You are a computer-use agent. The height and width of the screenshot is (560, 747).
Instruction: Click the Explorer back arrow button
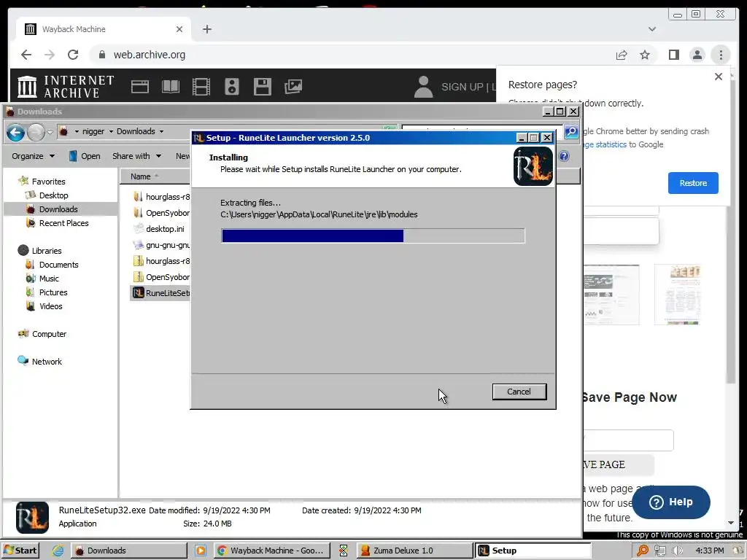(x=16, y=132)
